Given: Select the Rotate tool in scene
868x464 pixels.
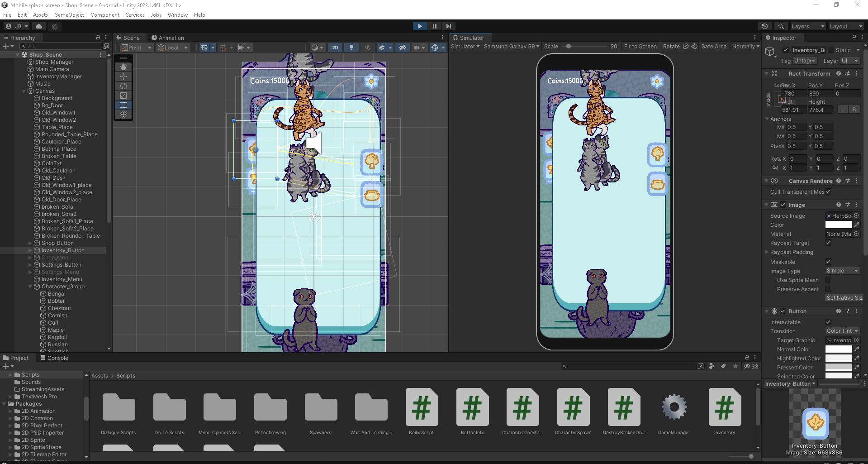Looking at the screenshot, I should point(123,86).
